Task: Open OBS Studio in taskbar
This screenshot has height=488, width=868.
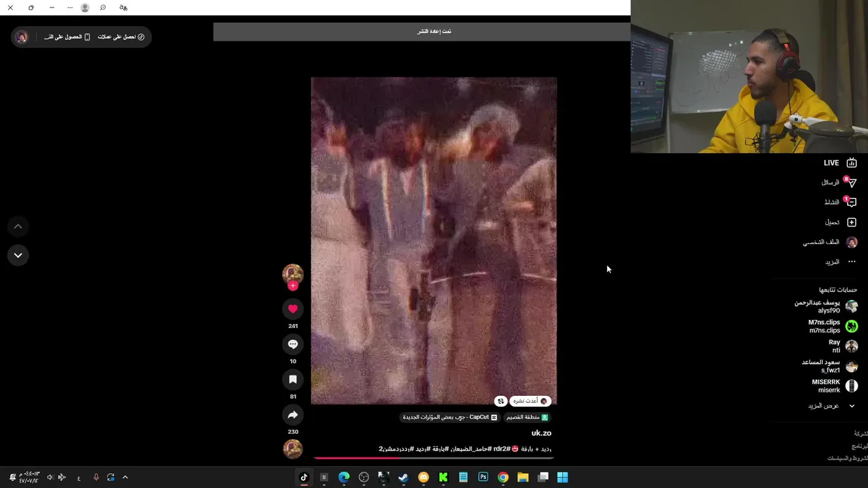Action: (363, 477)
